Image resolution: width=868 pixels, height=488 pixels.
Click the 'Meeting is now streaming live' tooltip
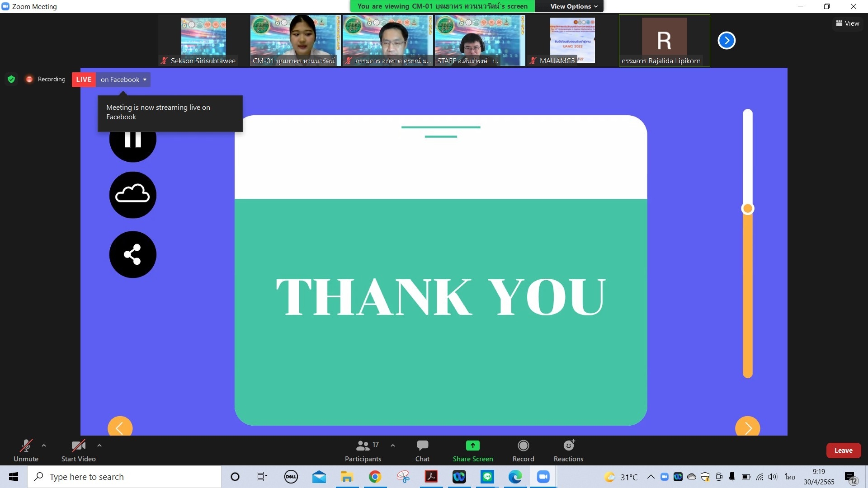(x=170, y=113)
